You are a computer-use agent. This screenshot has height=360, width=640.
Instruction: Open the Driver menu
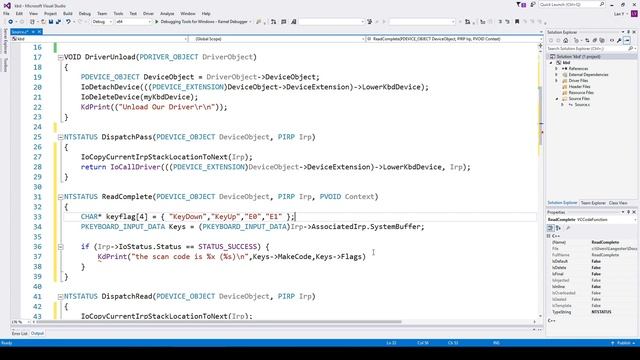148,13
